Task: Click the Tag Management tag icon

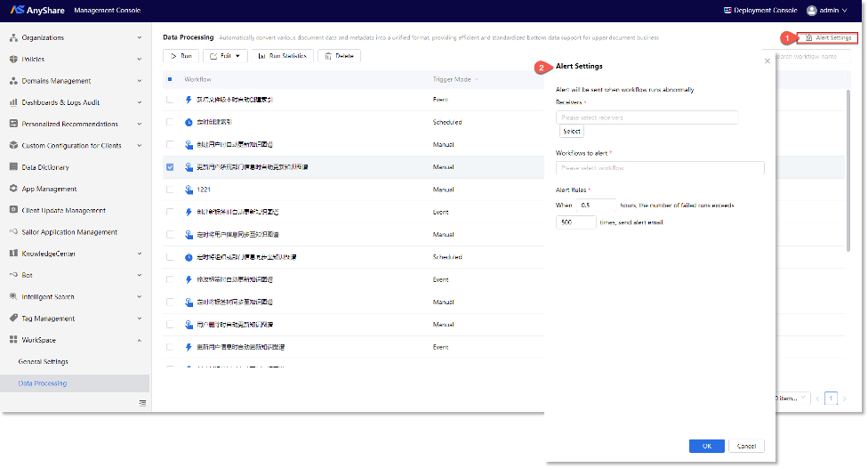Action: click(14, 319)
